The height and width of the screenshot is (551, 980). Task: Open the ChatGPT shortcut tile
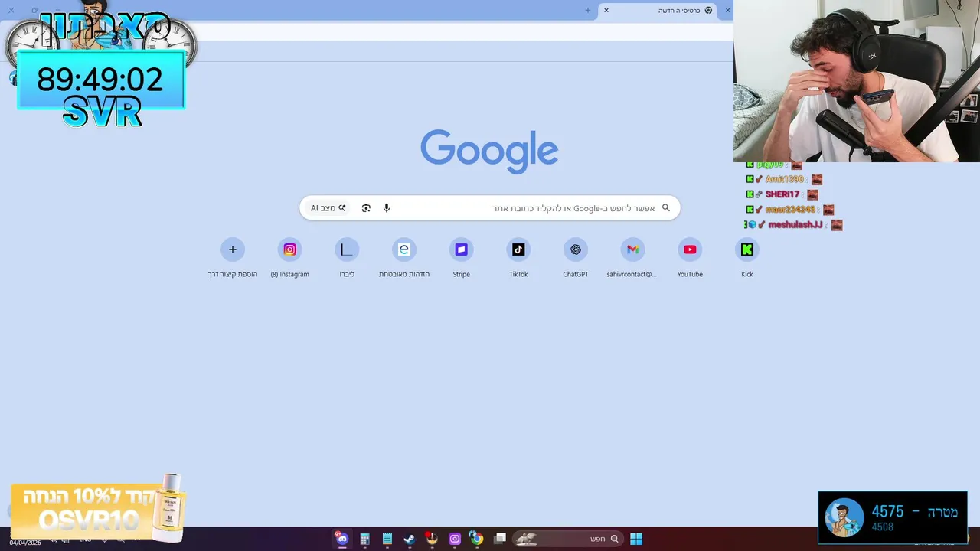point(576,257)
